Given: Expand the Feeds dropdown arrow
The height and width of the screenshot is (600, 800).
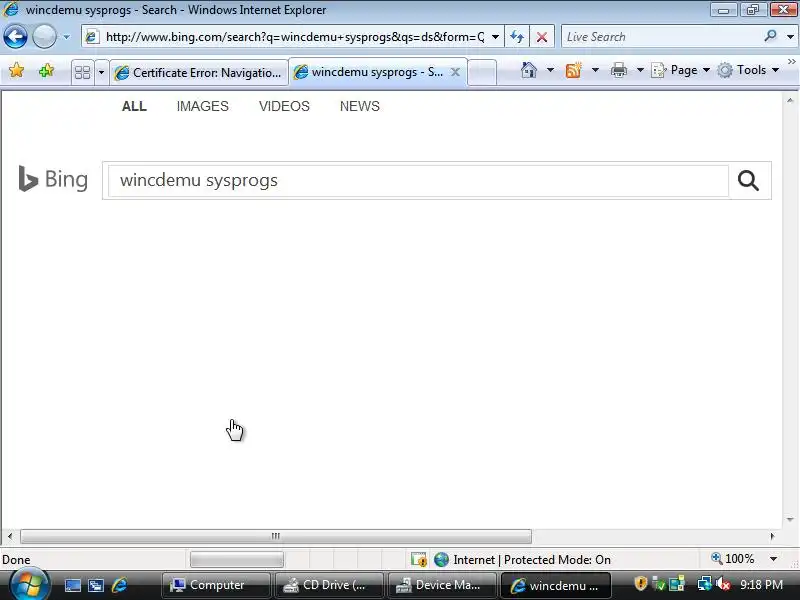Looking at the screenshot, I should 595,70.
